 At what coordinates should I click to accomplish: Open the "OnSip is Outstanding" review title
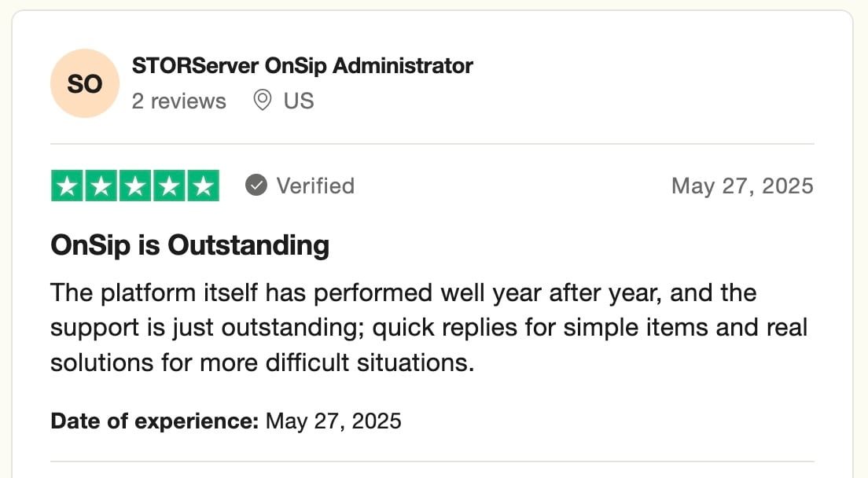pyautogui.click(x=189, y=245)
